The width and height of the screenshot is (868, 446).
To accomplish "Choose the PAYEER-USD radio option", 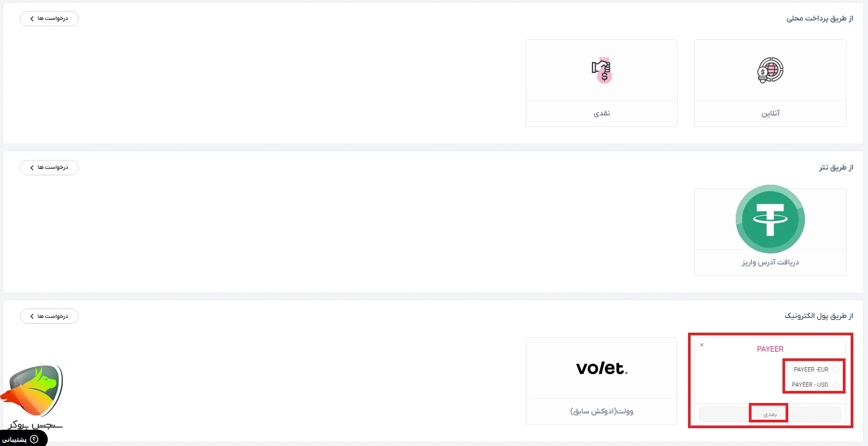I will tap(835, 385).
